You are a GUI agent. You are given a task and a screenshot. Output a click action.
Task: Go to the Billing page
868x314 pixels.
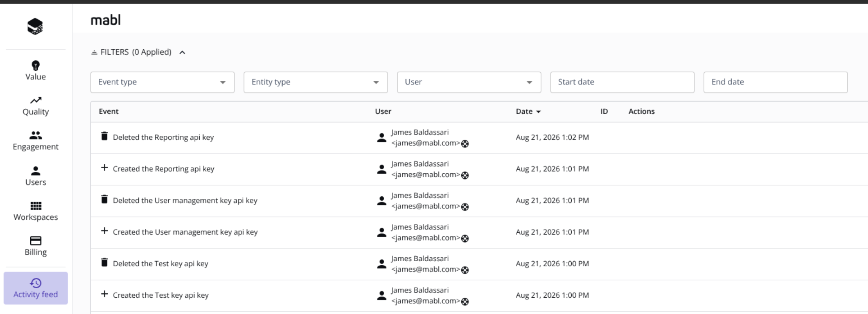coord(36,246)
